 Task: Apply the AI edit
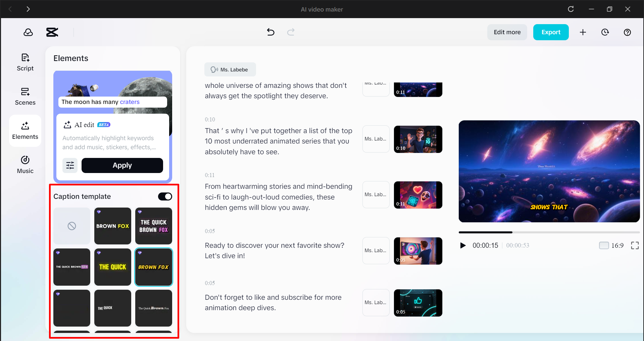(122, 165)
